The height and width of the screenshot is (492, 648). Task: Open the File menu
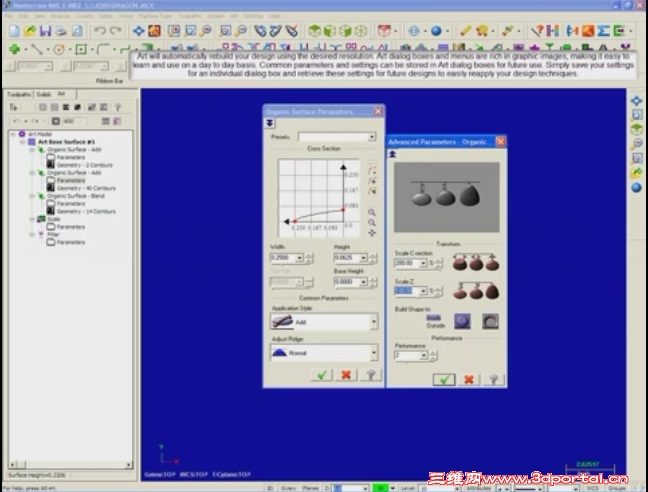9,16
